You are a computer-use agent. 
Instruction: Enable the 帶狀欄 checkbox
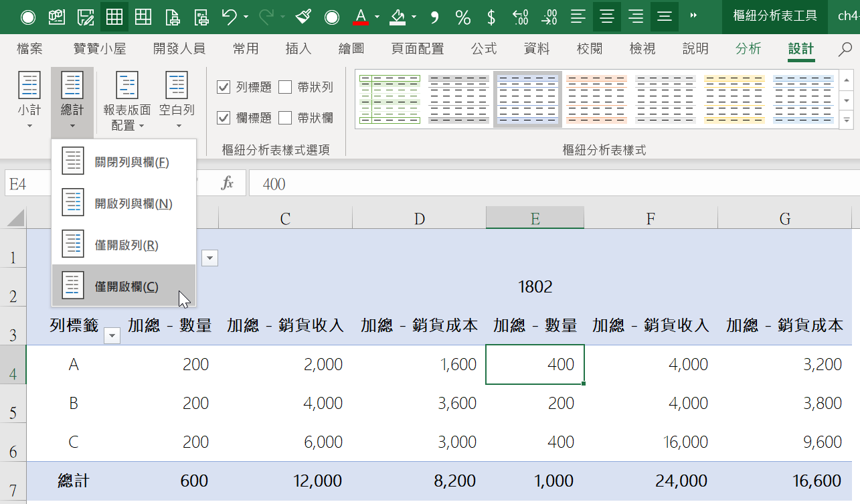(285, 118)
